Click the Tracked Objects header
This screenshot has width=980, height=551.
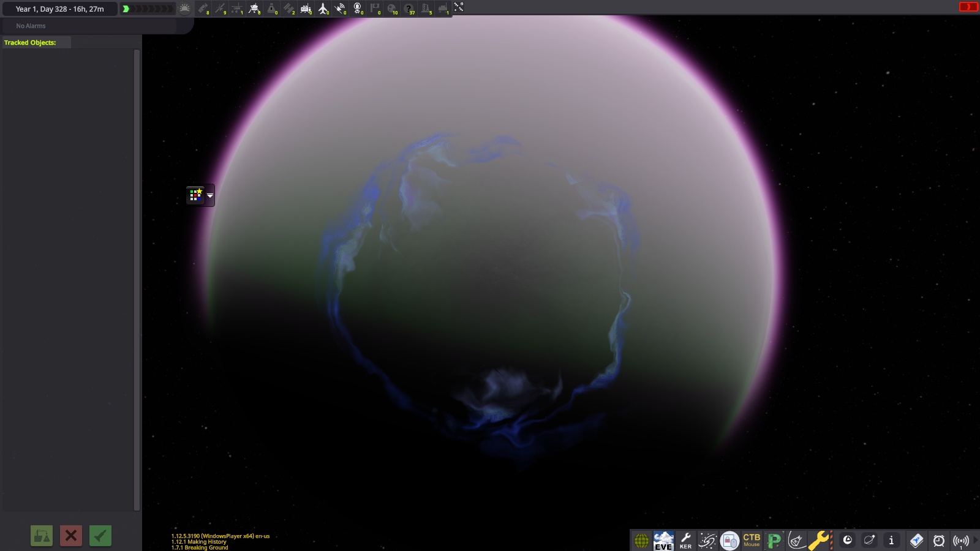click(x=30, y=42)
